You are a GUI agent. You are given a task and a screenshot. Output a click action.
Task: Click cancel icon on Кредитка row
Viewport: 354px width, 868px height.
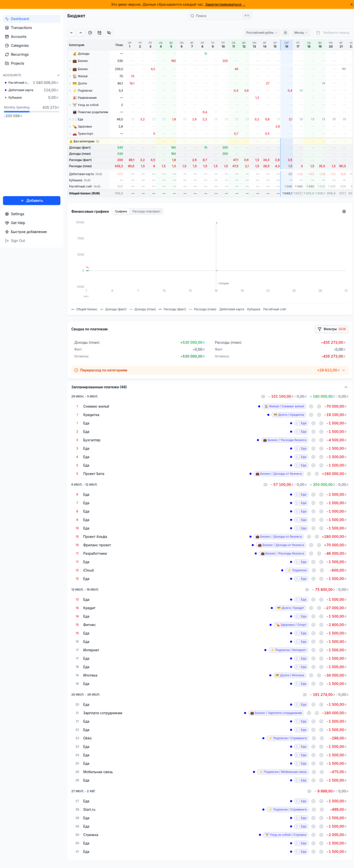319,415
